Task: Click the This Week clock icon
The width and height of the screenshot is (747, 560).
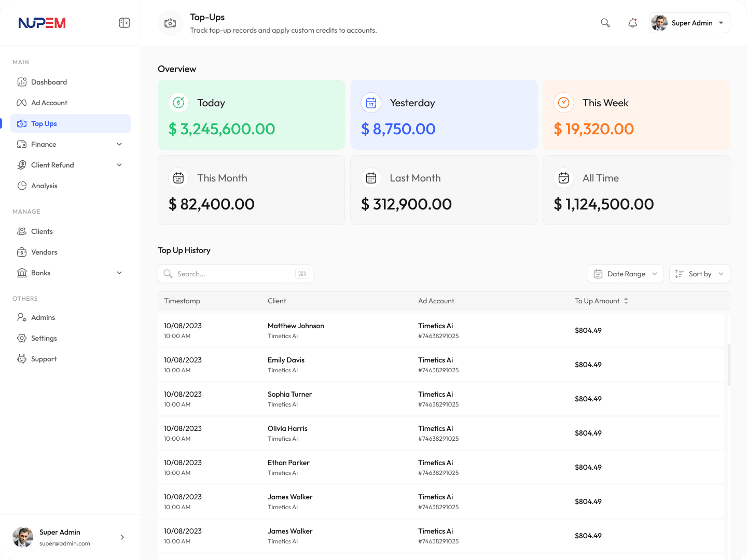Action: coord(563,103)
